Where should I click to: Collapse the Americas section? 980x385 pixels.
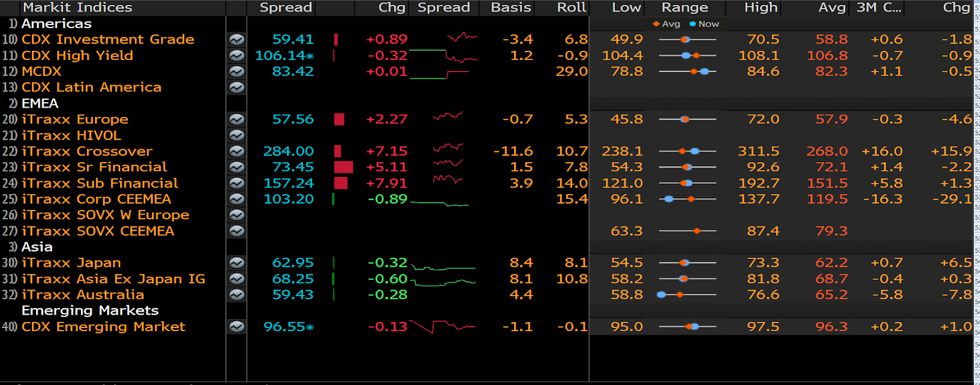click(x=56, y=23)
